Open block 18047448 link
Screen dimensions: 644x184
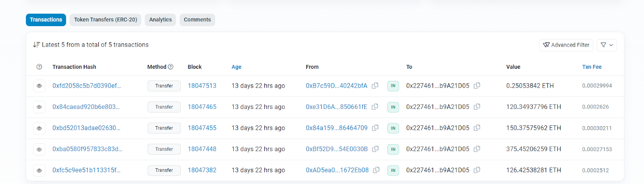tap(202, 149)
